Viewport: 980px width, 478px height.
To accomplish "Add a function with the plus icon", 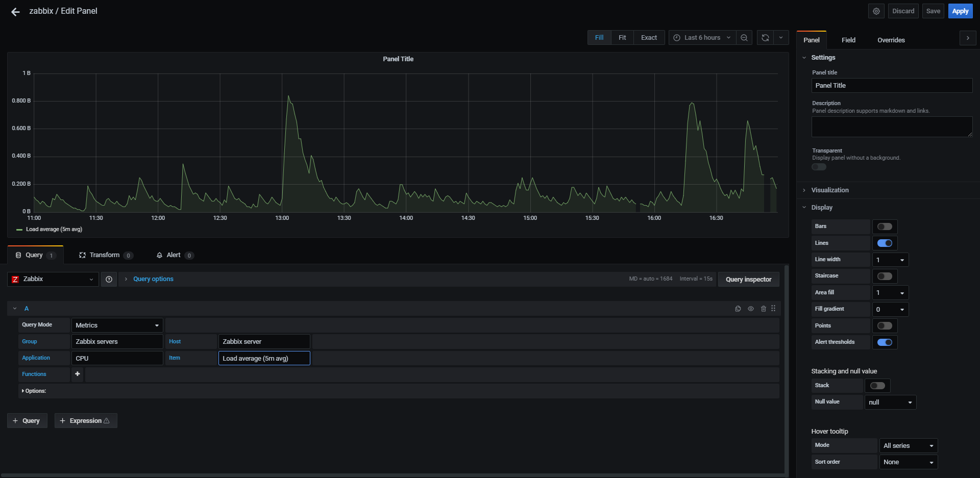I will (78, 374).
